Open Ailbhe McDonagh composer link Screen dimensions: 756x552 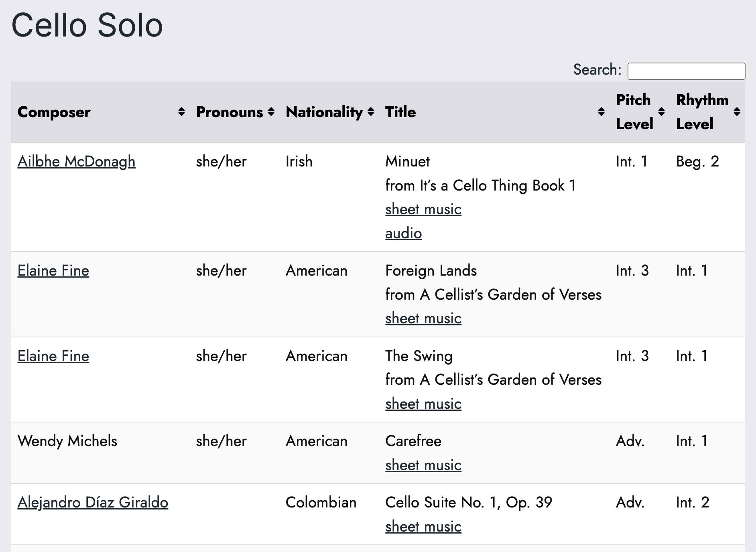[x=76, y=162]
